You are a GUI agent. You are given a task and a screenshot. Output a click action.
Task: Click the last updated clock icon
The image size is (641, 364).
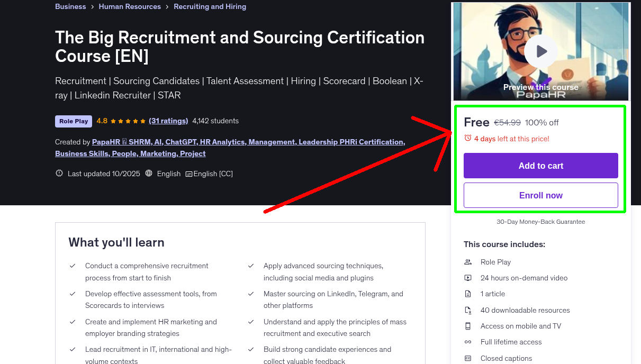click(59, 173)
